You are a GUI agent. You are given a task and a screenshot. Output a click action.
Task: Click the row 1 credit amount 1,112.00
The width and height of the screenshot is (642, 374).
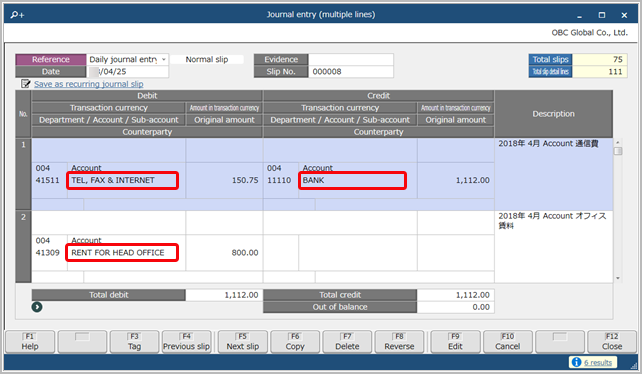pos(472,180)
